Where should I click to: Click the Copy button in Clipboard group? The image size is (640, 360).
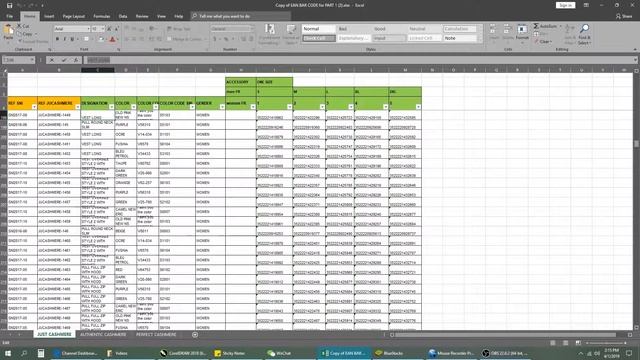click(x=26, y=33)
